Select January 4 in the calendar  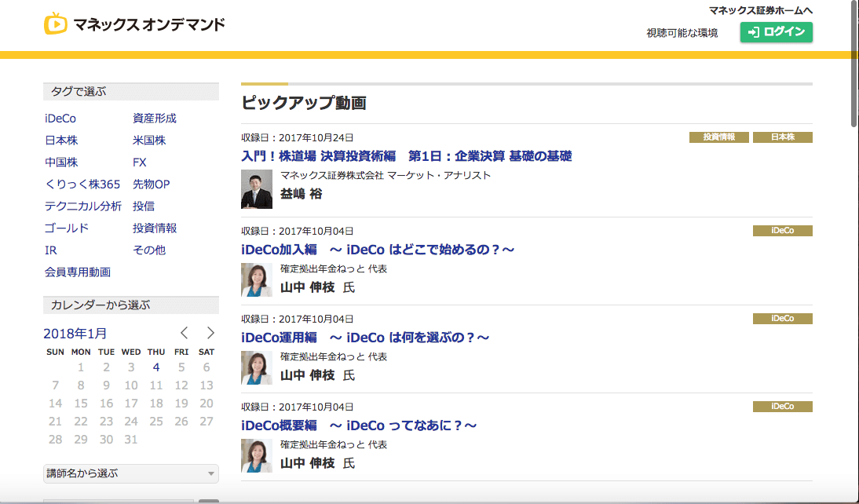[x=156, y=367]
